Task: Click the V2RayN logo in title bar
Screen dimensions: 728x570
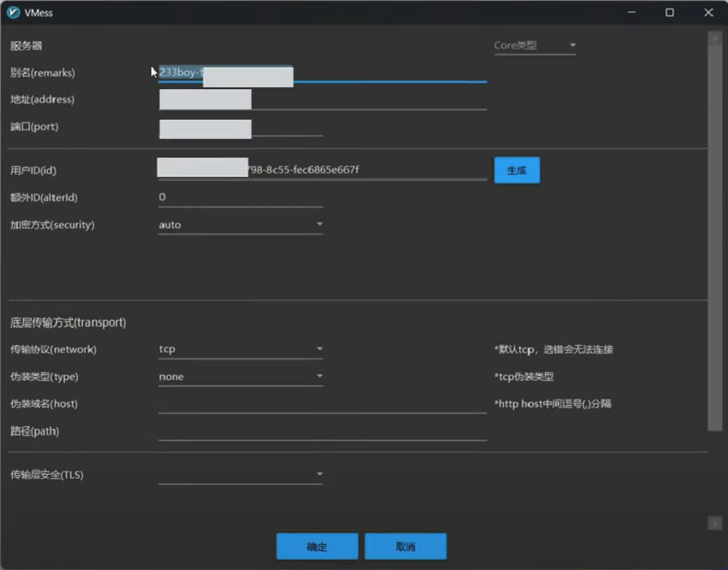Action: (x=14, y=13)
